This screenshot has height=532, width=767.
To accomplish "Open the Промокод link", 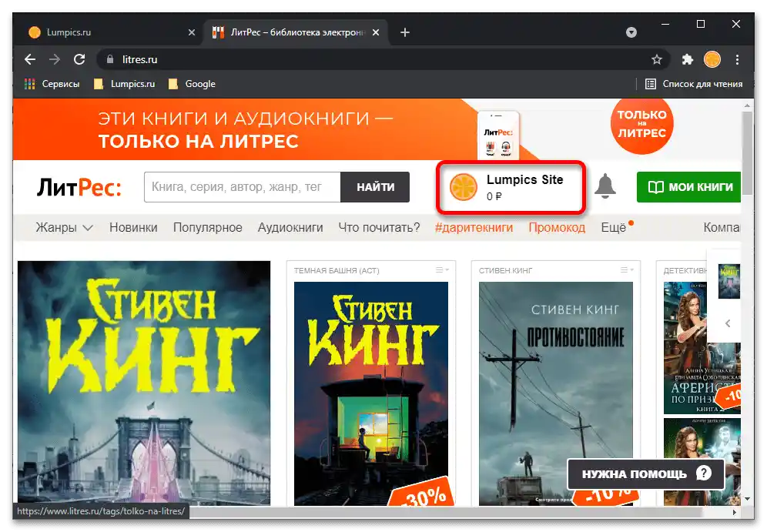I will (557, 228).
